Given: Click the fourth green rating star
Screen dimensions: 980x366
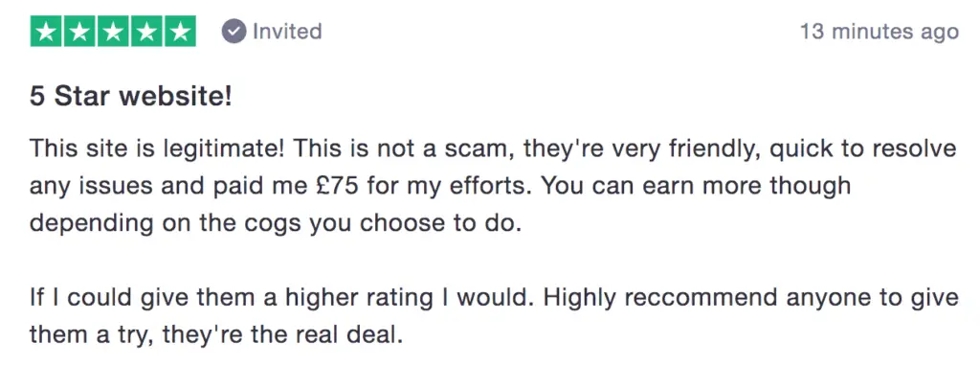Looking at the screenshot, I should (146, 32).
